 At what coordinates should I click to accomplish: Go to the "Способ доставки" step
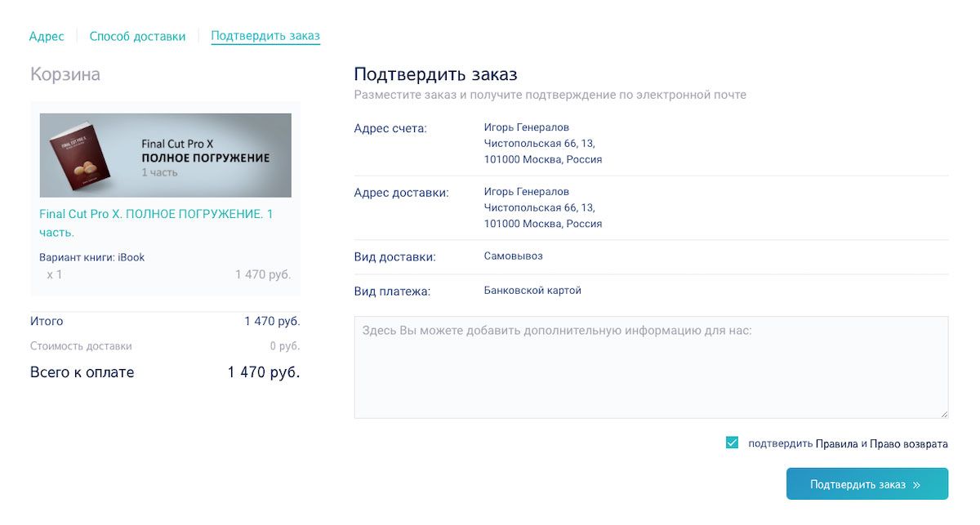pyautogui.click(x=137, y=37)
